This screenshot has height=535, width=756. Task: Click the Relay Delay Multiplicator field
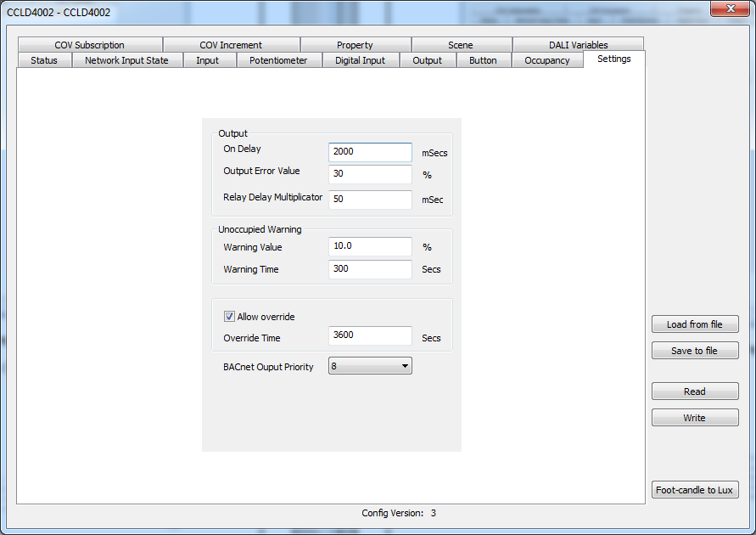coord(370,200)
